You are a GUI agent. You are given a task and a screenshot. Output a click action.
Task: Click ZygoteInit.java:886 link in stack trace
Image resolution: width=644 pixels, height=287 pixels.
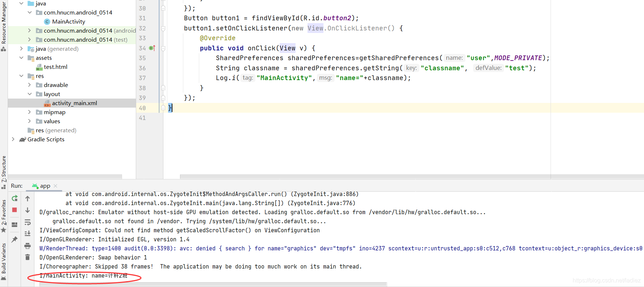click(x=325, y=194)
